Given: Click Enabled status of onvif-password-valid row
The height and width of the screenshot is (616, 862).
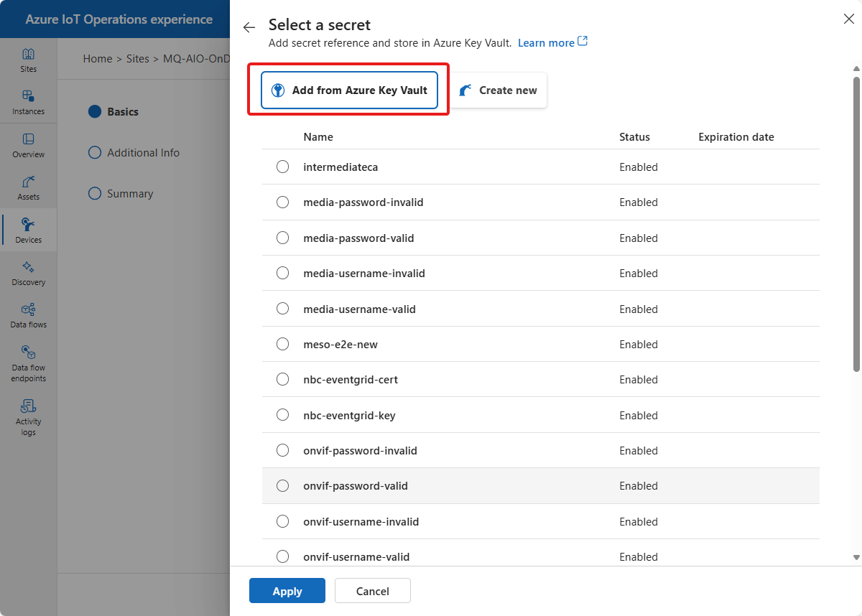Looking at the screenshot, I should tap(639, 485).
